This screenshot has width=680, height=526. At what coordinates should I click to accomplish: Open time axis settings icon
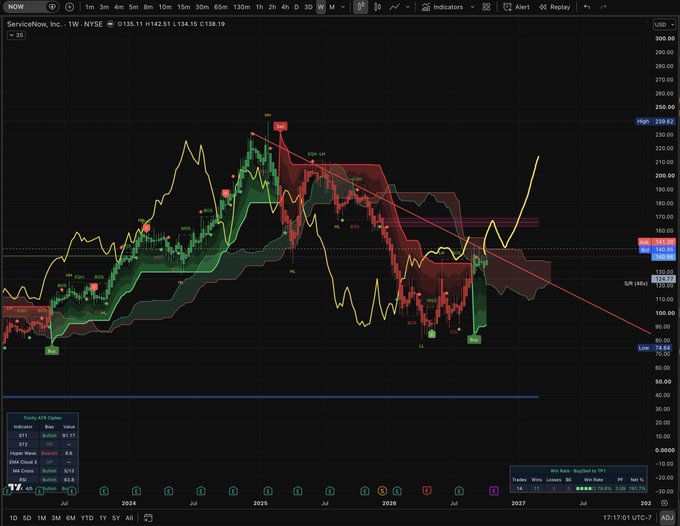click(664, 503)
